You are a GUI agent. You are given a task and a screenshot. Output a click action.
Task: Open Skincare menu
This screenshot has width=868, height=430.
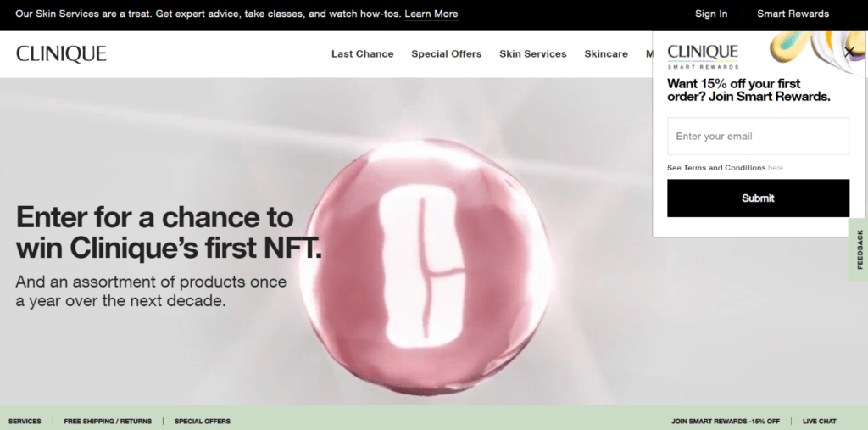(x=605, y=53)
